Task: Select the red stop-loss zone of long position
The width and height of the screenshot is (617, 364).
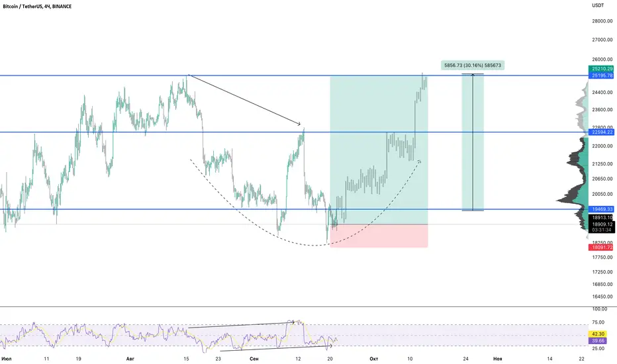Action: click(x=379, y=236)
